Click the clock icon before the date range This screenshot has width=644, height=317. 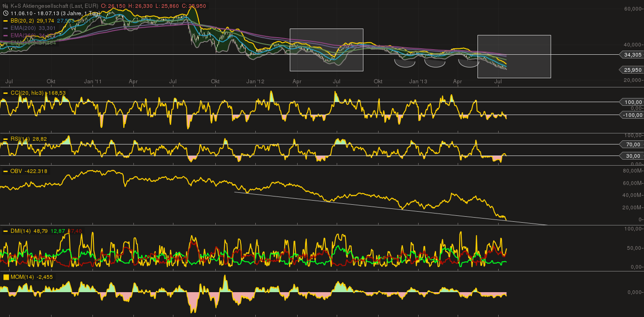(6, 13)
